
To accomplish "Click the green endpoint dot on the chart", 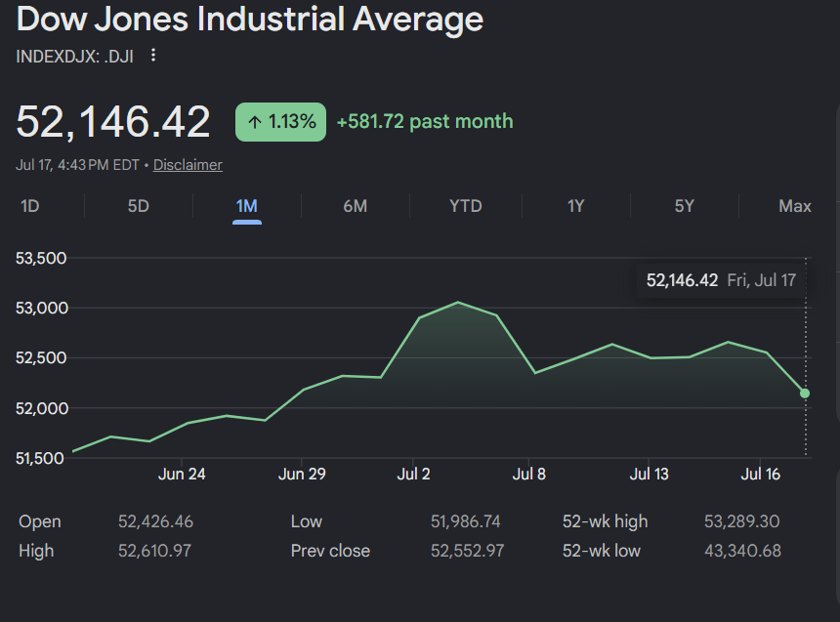I will click(x=805, y=394).
